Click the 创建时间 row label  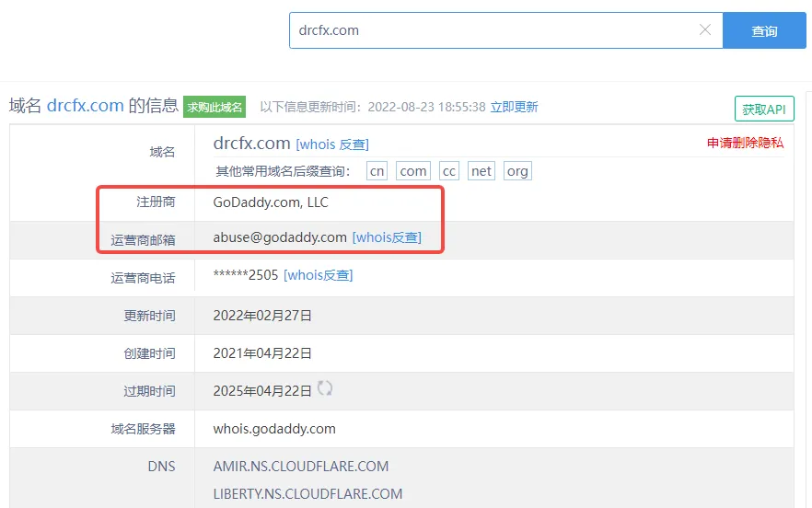[150, 353]
